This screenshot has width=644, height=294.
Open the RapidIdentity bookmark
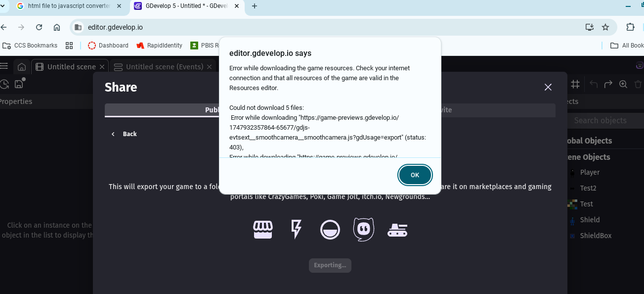160,46
